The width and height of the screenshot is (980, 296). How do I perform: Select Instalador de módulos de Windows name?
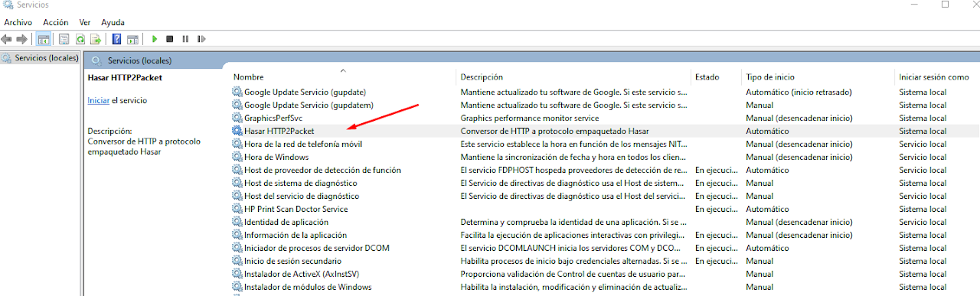pos(308,287)
